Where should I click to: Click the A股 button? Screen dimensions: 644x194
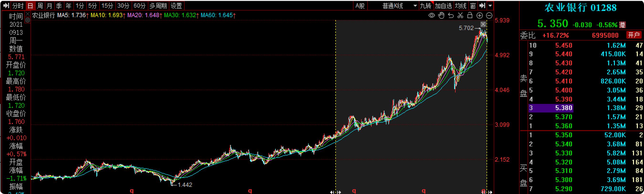pos(360,6)
